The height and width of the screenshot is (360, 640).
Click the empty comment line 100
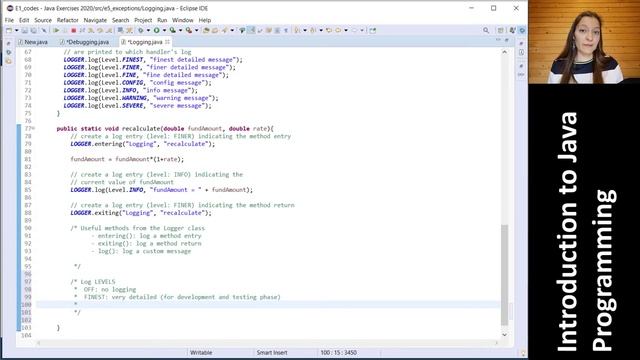coord(267,305)
